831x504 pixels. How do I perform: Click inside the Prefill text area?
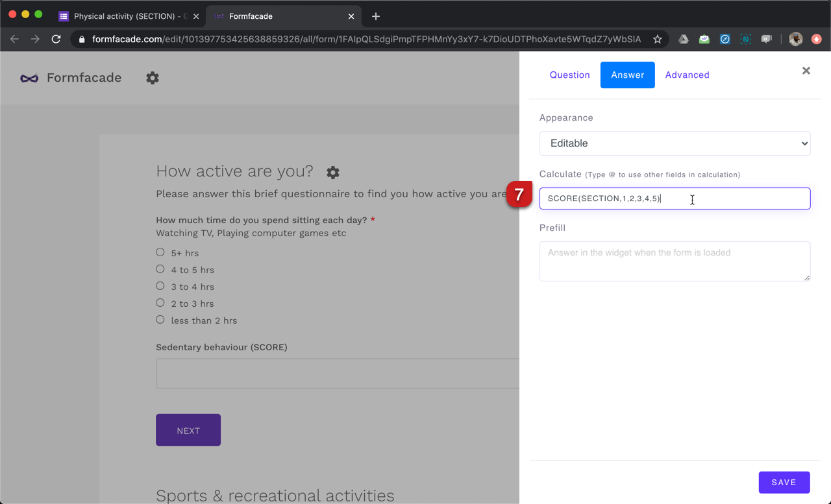click(675, 261)
